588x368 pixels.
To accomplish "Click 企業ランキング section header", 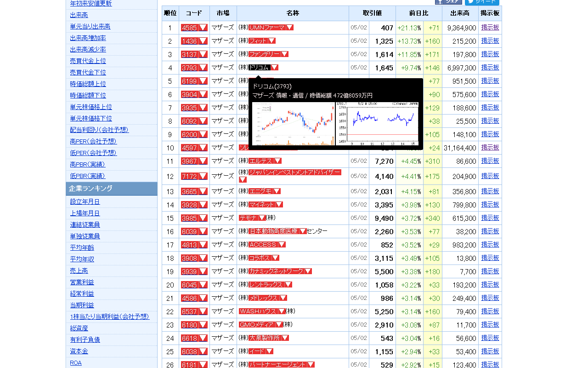I will coord(112,189).
